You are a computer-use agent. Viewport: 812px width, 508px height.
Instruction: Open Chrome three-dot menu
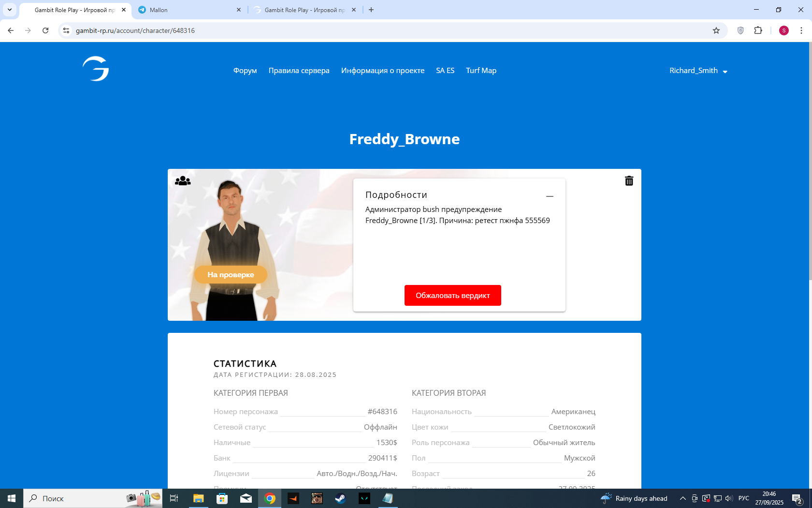(801, 30)
